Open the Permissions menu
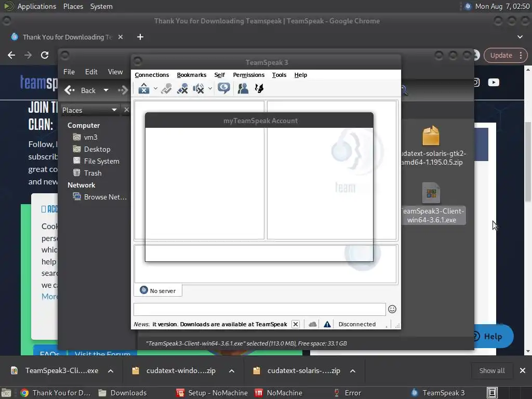This screenshot has width=532, height=399. (x=249, y=75)
